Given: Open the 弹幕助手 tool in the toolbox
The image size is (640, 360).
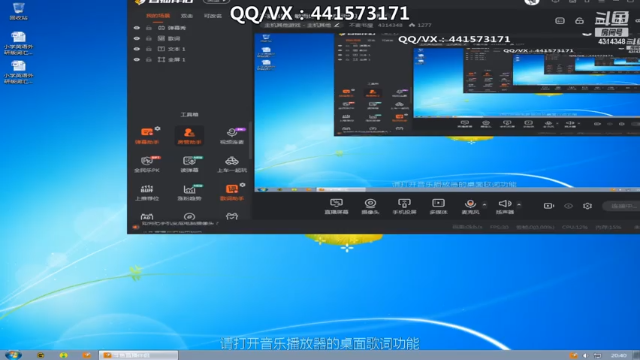Looking at the screenshot, I should click(147, 136).
